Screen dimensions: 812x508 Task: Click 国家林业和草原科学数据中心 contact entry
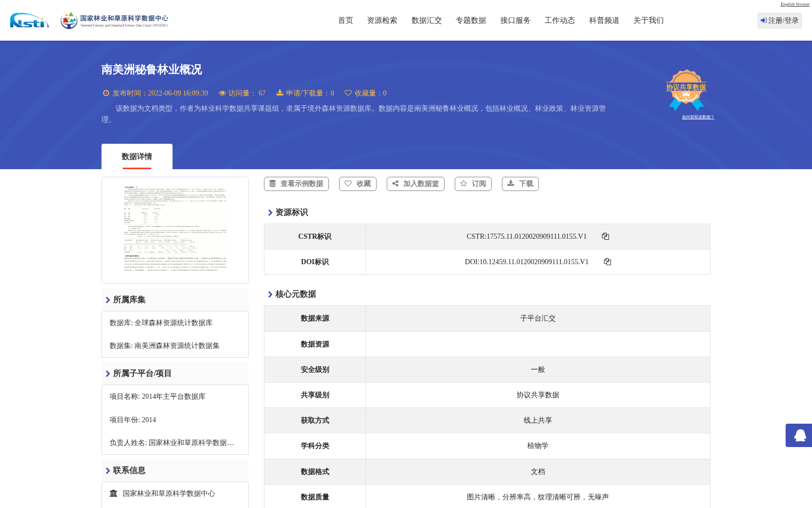tap(169, 493)
